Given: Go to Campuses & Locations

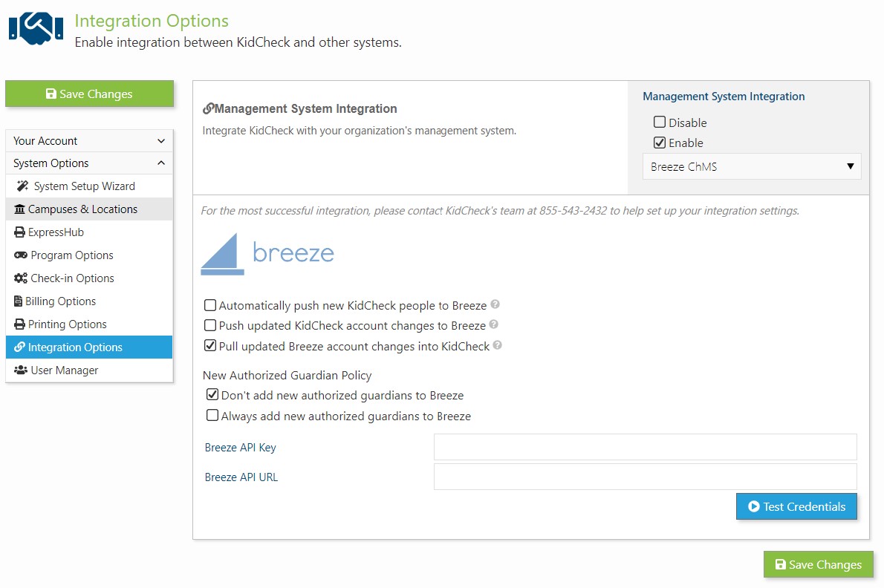Looking at the screenshot, I should pyautogui.click(x=89, y=209).
